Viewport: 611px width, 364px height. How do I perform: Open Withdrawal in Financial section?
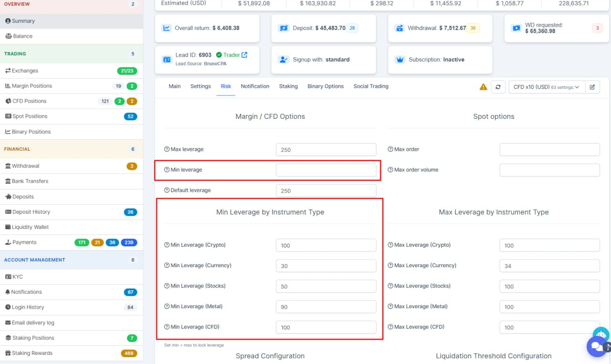(x=71, y=166)
